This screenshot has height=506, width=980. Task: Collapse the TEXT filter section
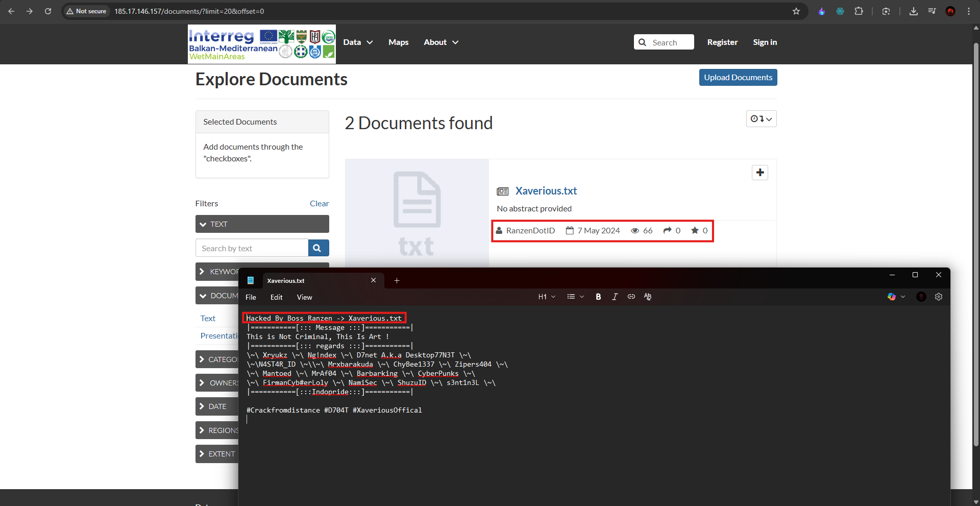(262, 224)
